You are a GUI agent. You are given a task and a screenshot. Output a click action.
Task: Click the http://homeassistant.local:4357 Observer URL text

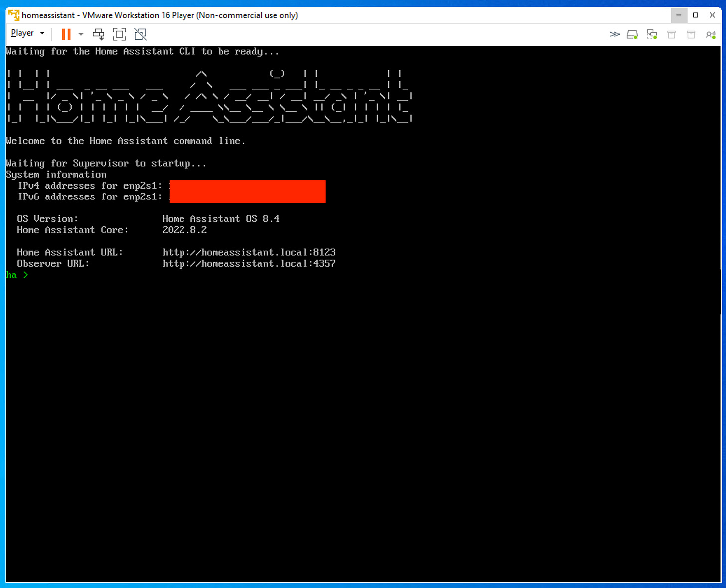[x=248, y=263]
